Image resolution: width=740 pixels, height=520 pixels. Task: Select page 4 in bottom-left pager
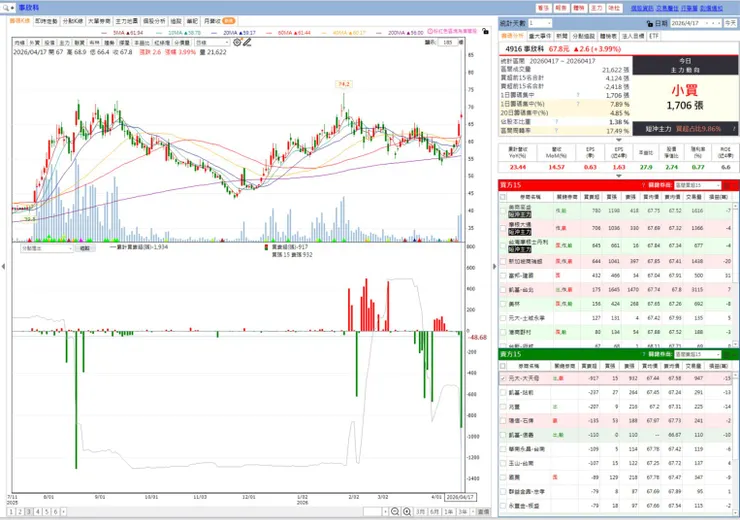tap(38, 512)
